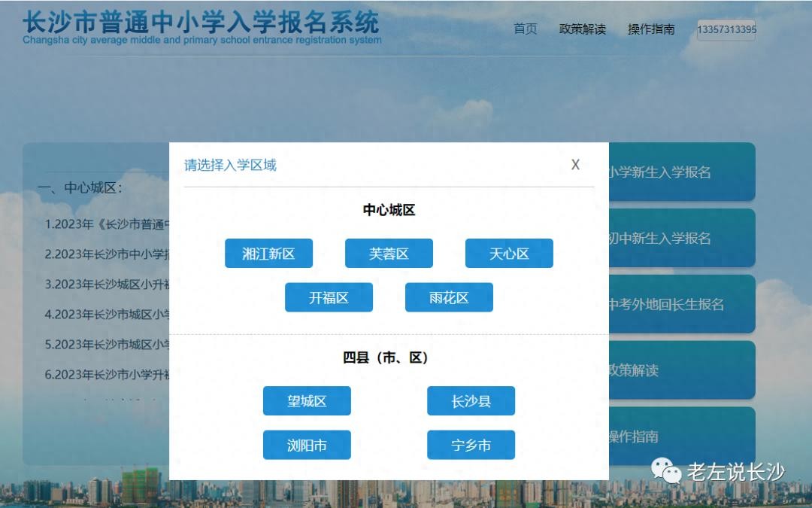Choose 芙蓉区 as enrollment area
This screenshot has width=812, height=508.
[x=389, y=254]
